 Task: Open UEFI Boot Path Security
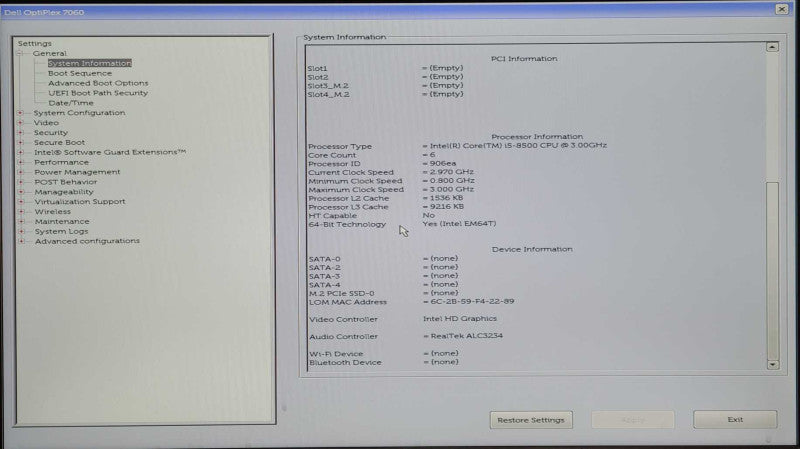[x=98, y=93]
